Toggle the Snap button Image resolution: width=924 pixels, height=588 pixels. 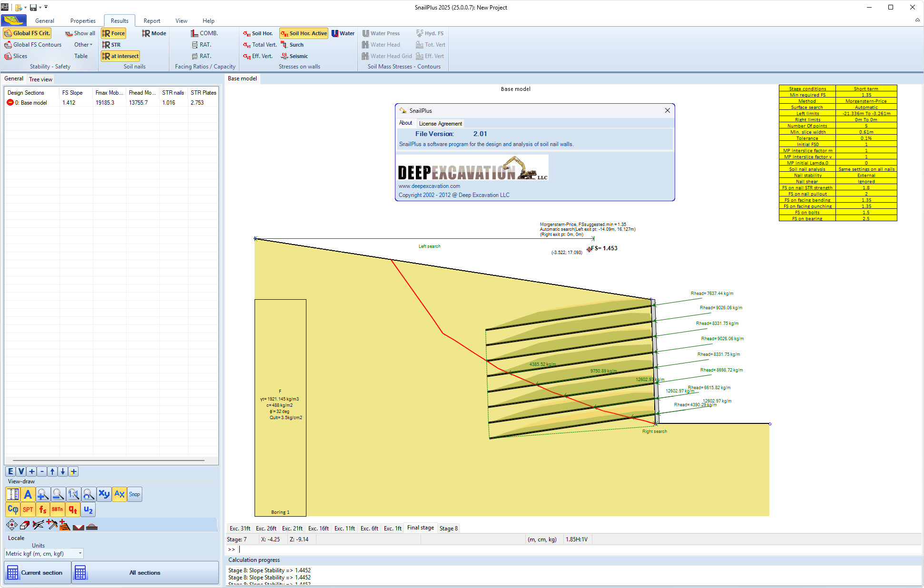coord(135,494)
